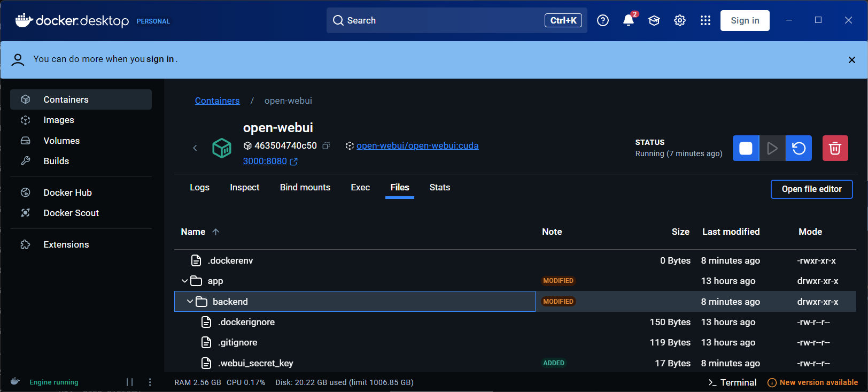The height and width of the screenshot is (392, 868).
Task: Dismiss the sign-in banner
Action: pos(852,60)
